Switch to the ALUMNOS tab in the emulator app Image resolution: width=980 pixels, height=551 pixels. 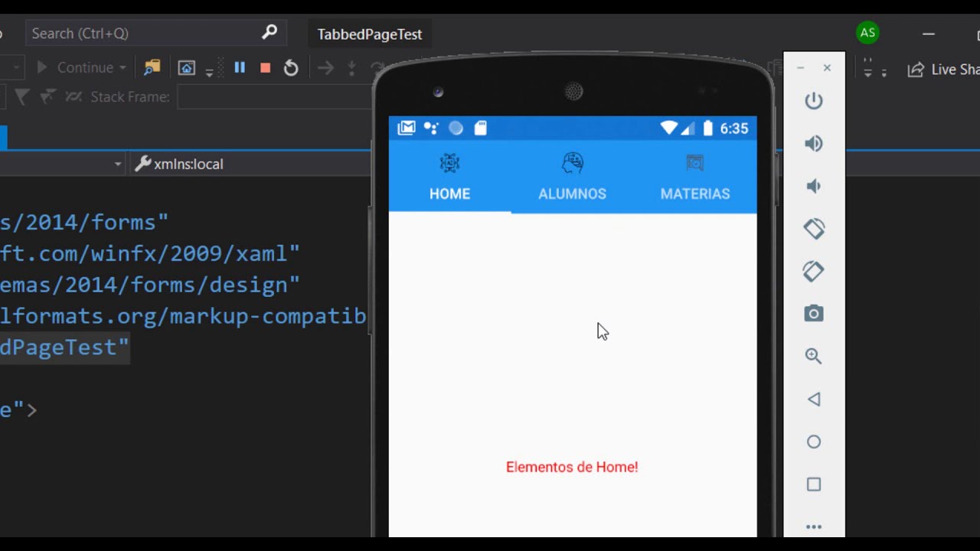572,178
